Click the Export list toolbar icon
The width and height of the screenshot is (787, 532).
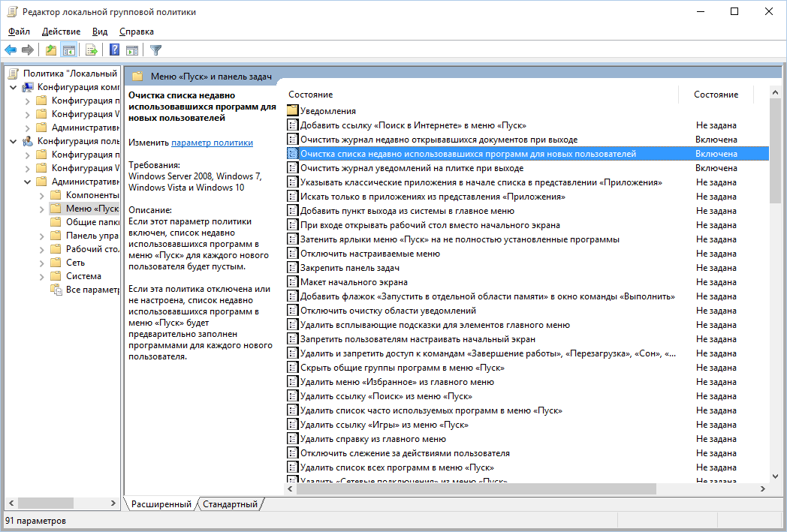click(92, 50)
